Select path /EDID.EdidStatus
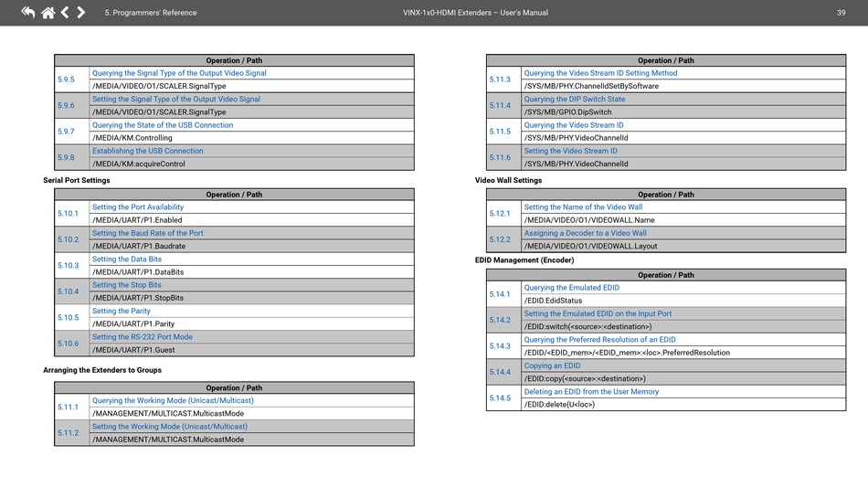Screen dimensions: 868x487 tap(553, 301)
